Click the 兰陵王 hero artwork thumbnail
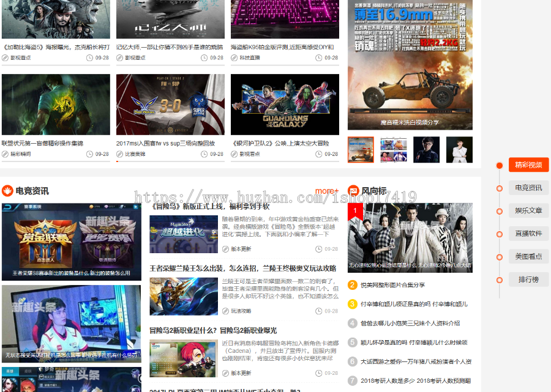 coord(184,297)
